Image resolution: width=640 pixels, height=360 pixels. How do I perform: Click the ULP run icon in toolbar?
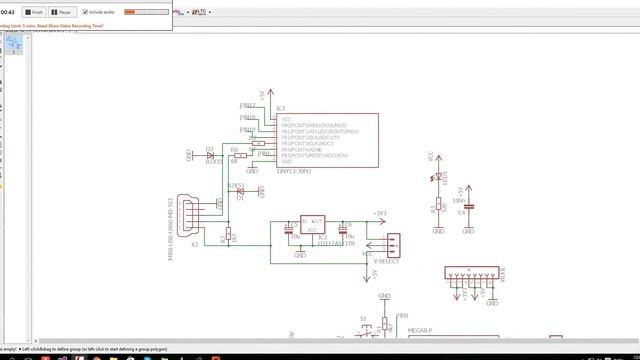(x=178, y=12)
